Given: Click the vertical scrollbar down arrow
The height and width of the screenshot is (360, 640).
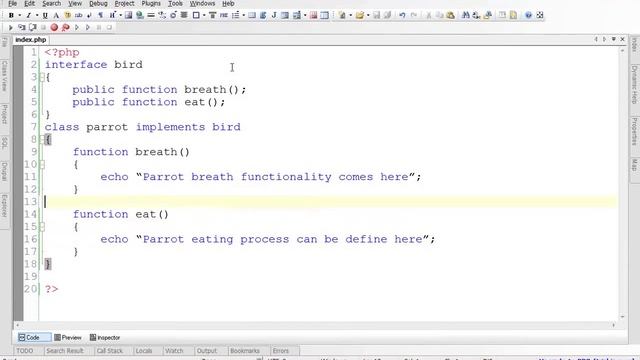Looking at the screenshot, I should (x=622, y=317).
